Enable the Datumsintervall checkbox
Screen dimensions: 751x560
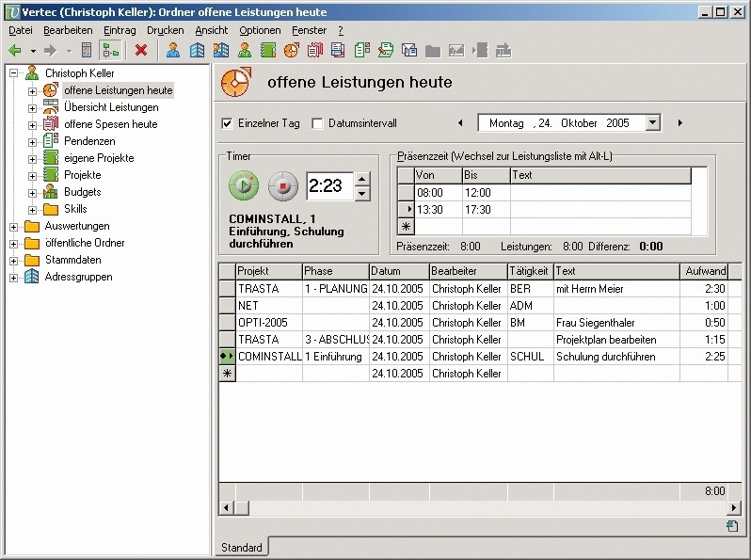pos(317,123)
